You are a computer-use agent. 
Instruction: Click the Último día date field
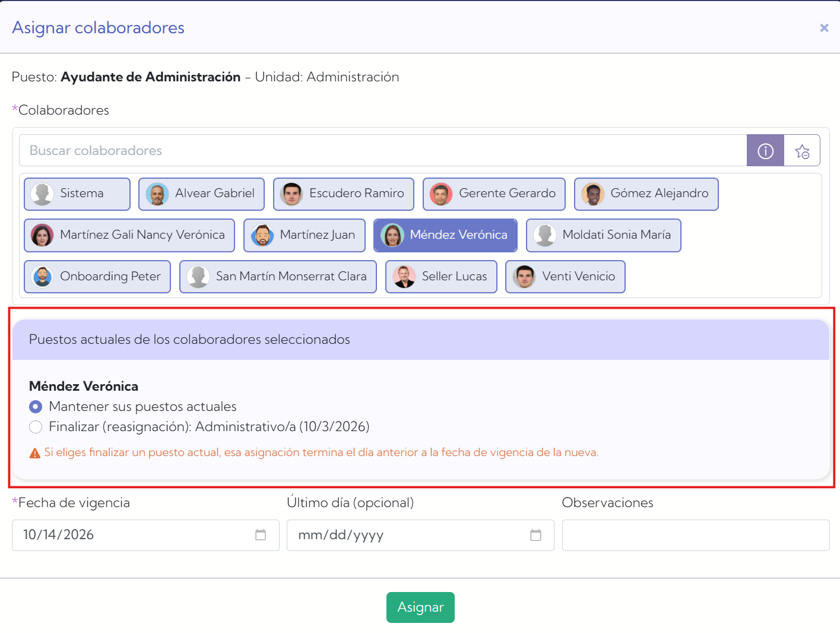pos(420,535)
